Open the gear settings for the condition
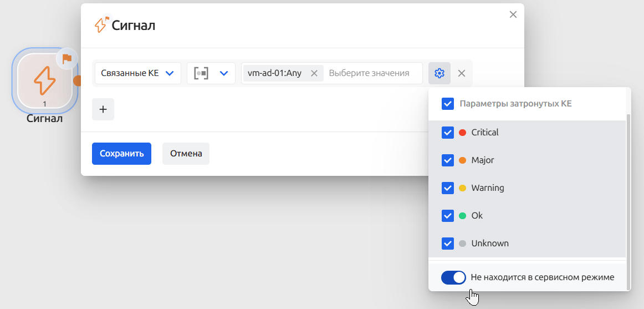Image resolution: width=644 pixels, height=309 pixels. 439,73
